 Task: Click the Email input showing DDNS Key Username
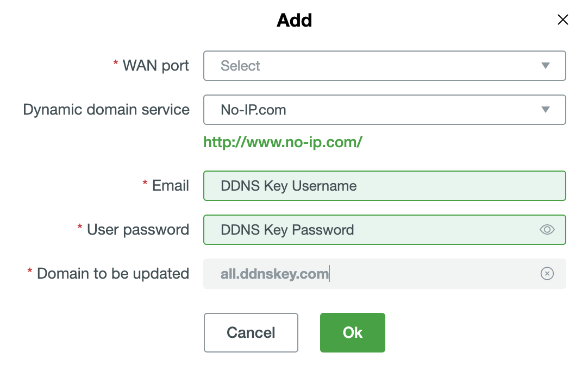point(385,186)
